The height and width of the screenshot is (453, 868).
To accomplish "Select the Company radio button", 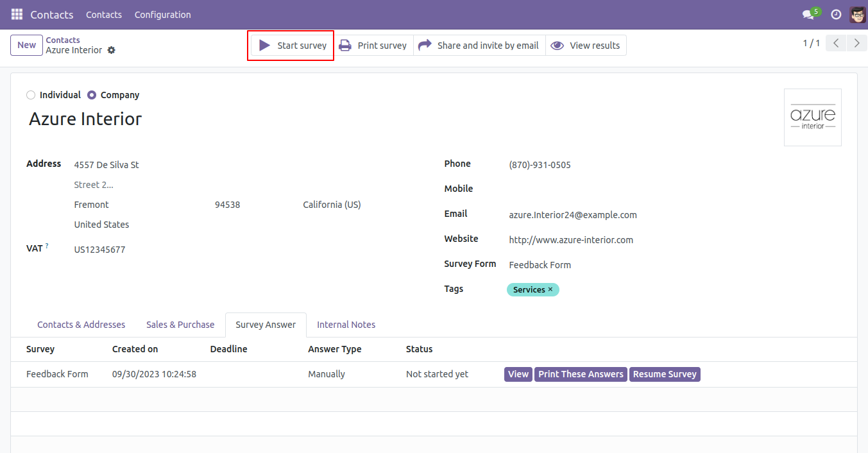I will click(x=92, y=95).
